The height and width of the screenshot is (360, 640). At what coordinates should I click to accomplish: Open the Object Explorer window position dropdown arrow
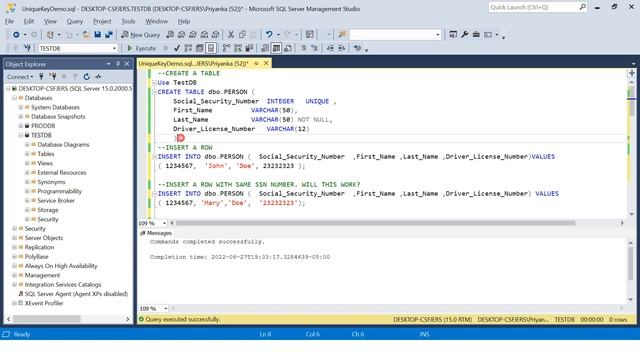click(x=109, y=64)
